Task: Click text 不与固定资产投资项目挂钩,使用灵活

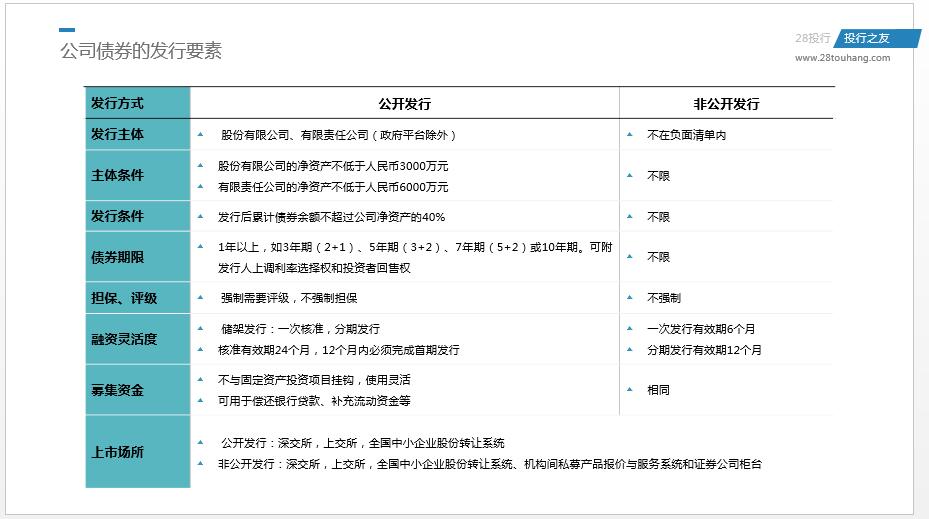Action: point(314,380)
